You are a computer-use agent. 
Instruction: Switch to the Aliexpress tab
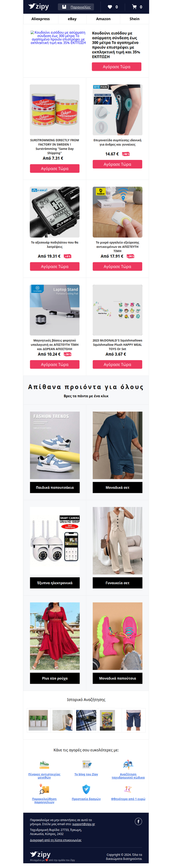tap(40, 19)
